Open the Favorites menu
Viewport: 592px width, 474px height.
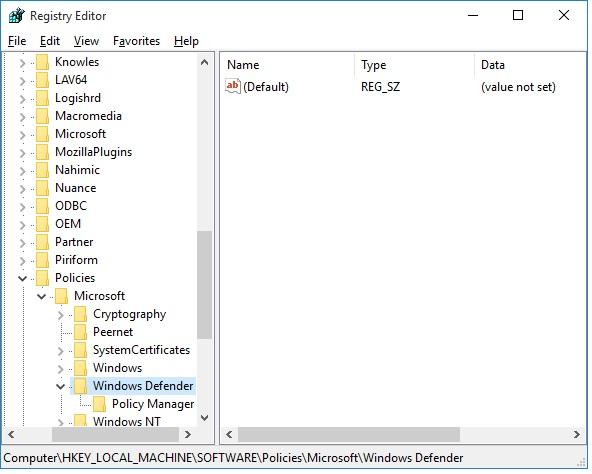(136, 41)
